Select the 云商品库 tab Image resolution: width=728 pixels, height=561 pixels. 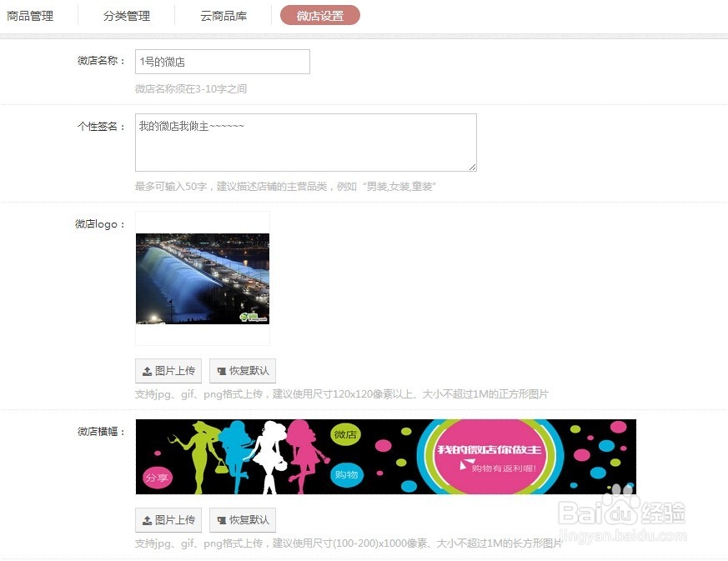pos(223,14)
